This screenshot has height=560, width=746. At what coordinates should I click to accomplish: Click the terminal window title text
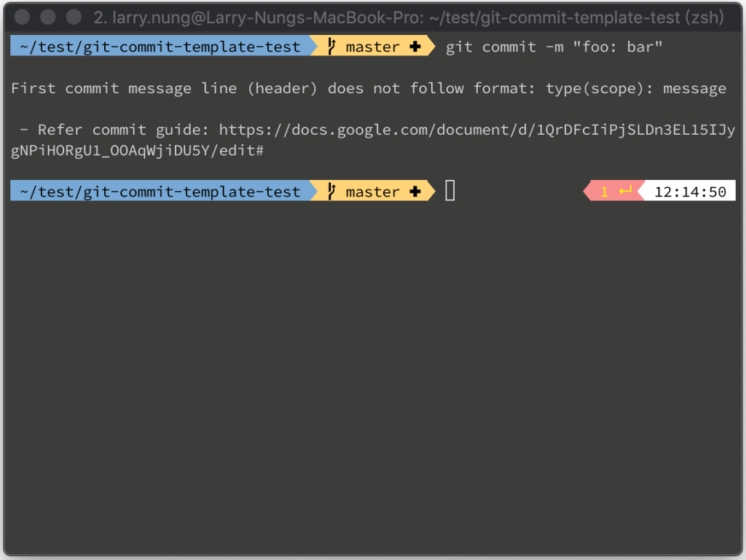click(409, 17)
